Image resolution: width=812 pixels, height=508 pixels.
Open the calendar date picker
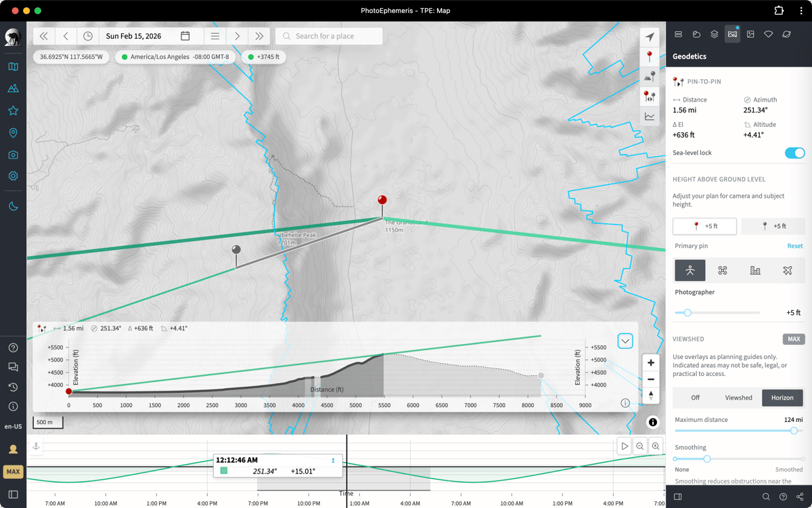(x=185, y=36)
